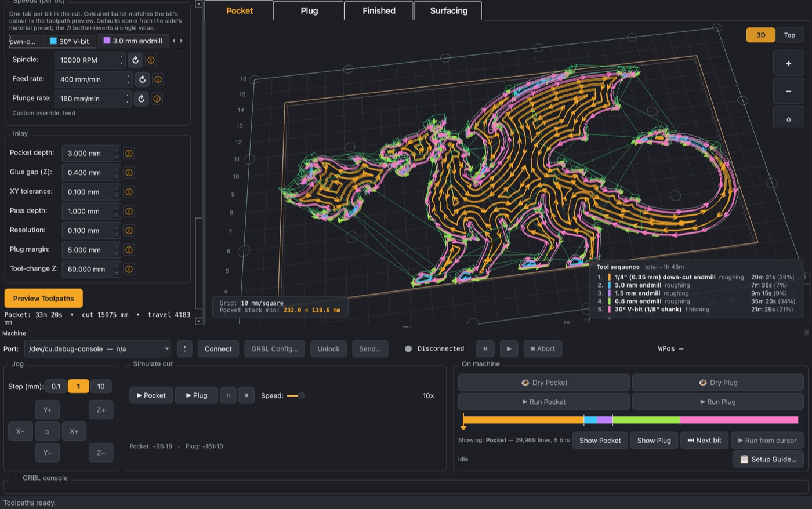The width and height of the screenshot is (812, 509).
Task: Edit the Feed rate input field
Action: (x=93, y=79)
